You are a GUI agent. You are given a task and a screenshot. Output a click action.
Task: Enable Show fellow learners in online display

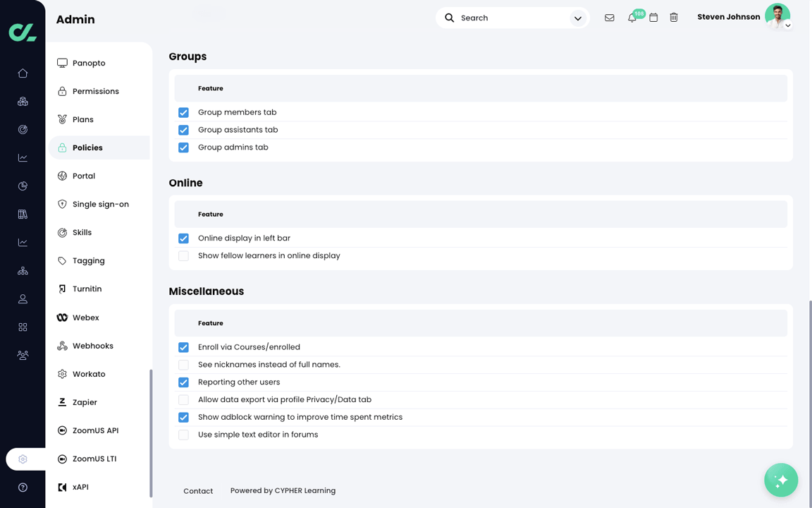tap(183, 256)
